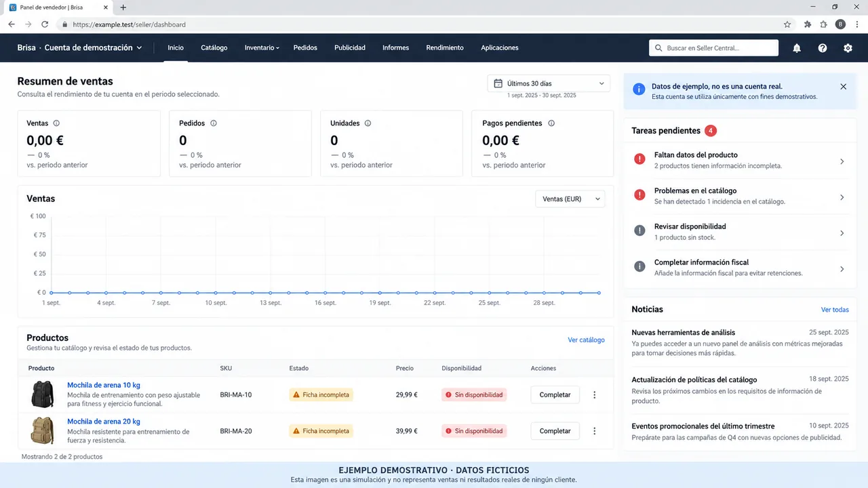Click the tan backpack product thumbnail
The height and width of the screenshot is (488, 868).
point(43,430)
